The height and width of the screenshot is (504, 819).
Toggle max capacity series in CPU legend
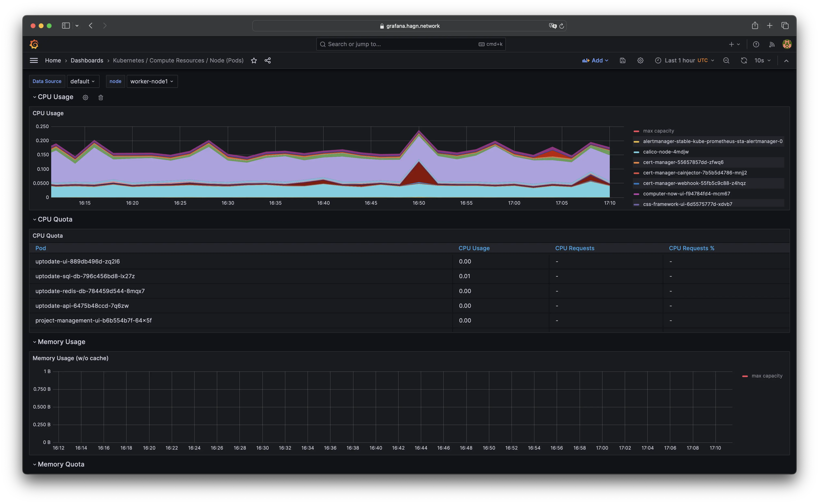coord(658,131)
